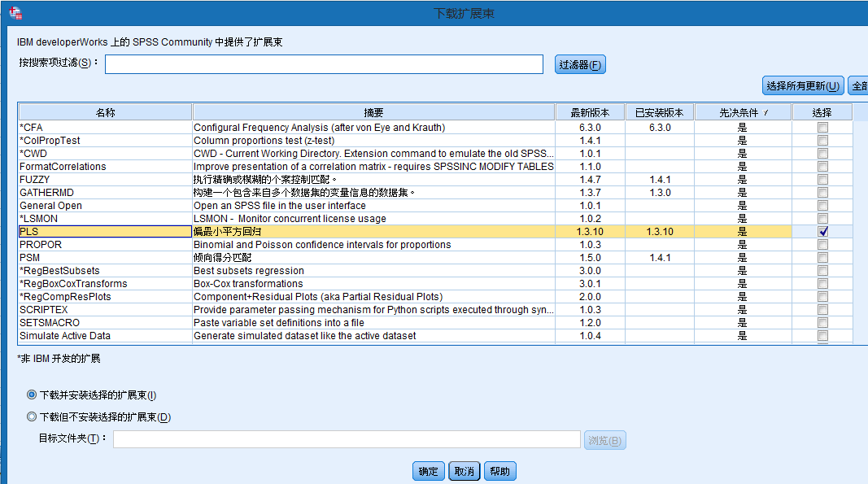Uncheck the select box for PLS row
This screenshot has height=484, width=868.
click(822, 232)
